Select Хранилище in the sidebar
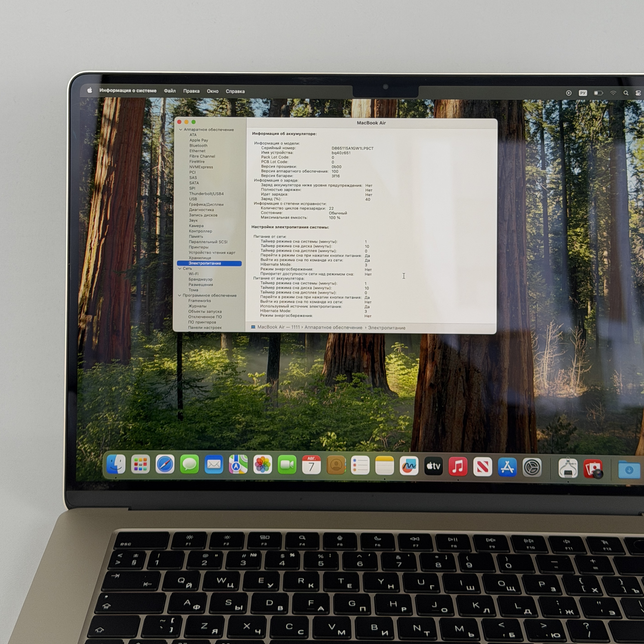This screenshot has height=644, width=644. (x=200, y=258)
